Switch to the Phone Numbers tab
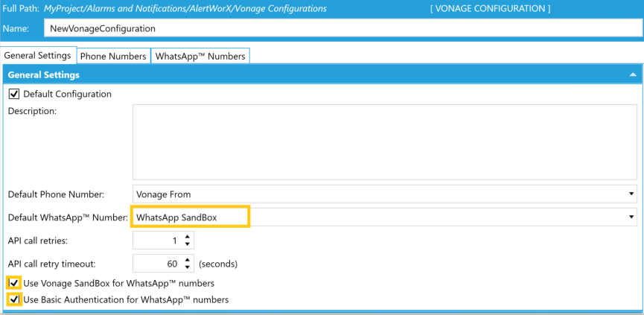The height and width of the screenshot is (315, 644). pos(113,57)
